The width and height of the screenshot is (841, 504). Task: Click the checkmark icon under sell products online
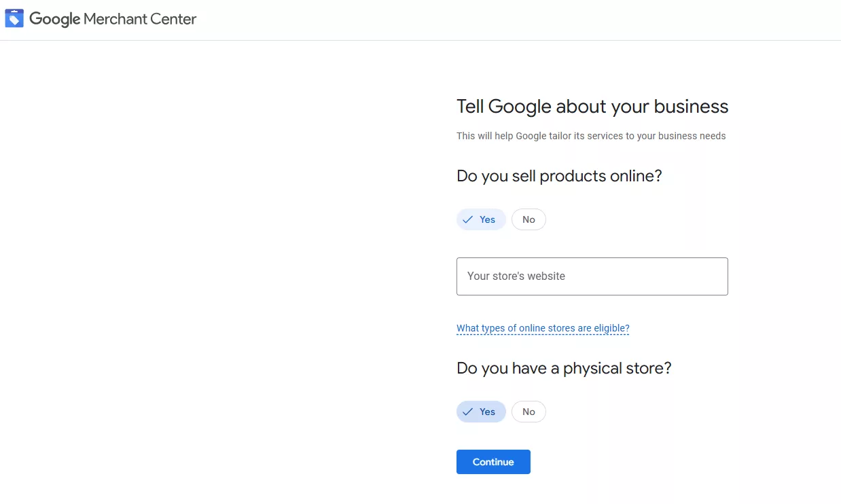coord(467,219)
